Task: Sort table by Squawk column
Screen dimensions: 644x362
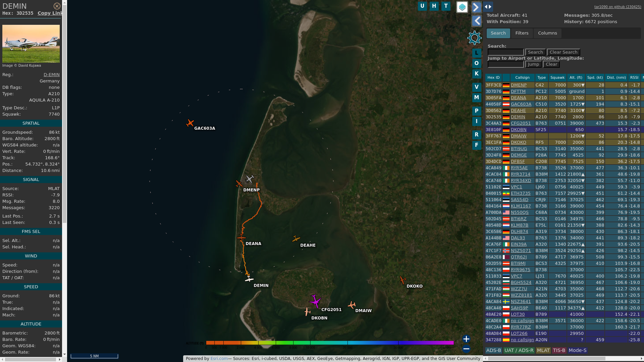Action: pyautogui.click(x=557, y=77)
